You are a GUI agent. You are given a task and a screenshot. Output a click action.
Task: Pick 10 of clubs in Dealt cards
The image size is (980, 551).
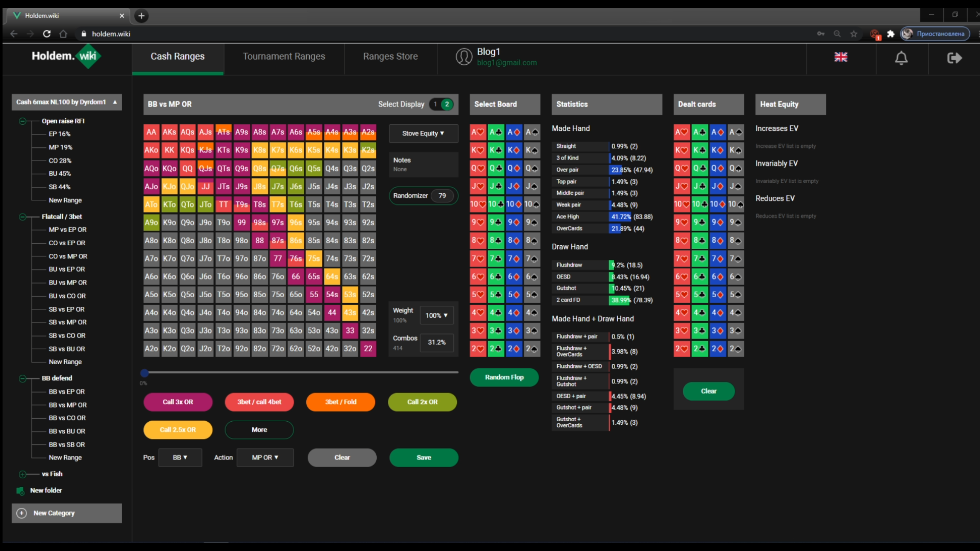[699, 204]
